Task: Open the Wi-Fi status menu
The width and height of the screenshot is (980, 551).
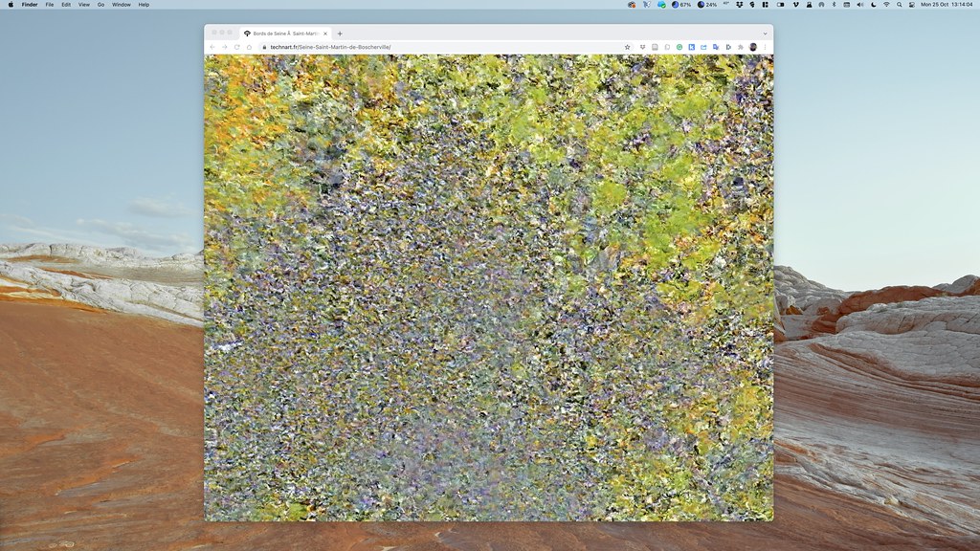Action: (886, 5)
